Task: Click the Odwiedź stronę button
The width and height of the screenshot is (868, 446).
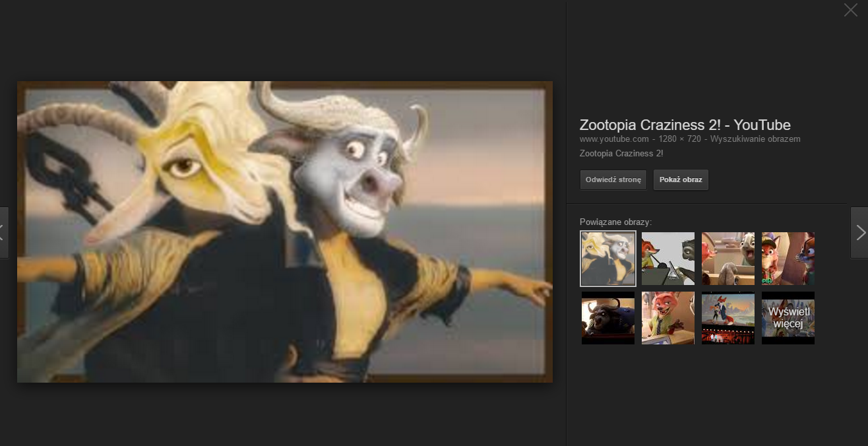Action: click(613, 180)
